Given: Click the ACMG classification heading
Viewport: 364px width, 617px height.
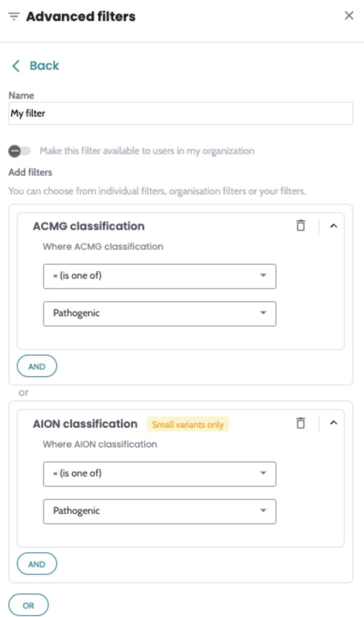Looking at the screenshot, I should click(x=89, y=226).
